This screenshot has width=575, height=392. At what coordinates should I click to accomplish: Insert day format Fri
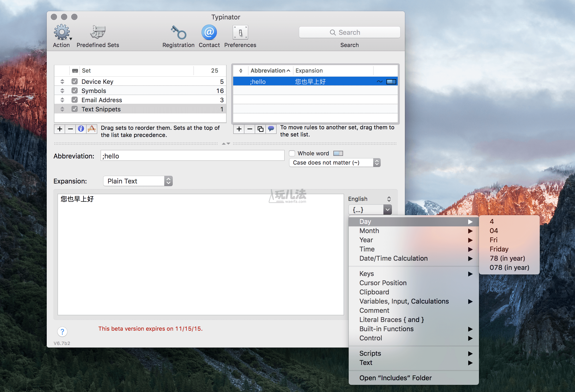[509, 240]
